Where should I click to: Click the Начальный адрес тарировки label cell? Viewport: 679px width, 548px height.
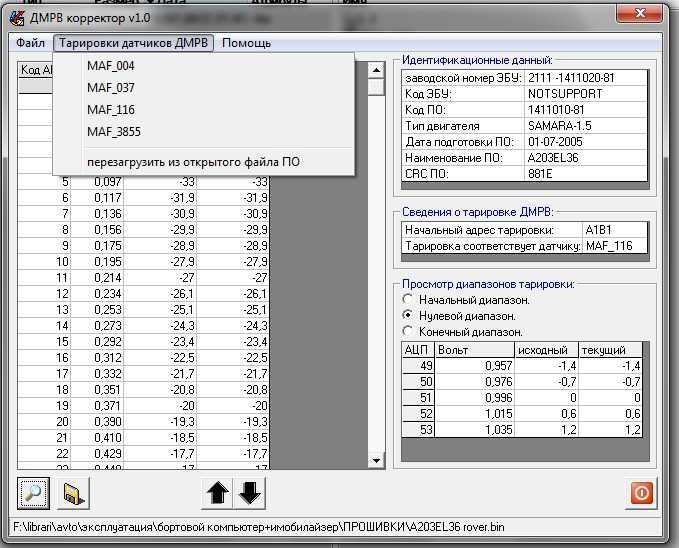[x=492, y=230]
